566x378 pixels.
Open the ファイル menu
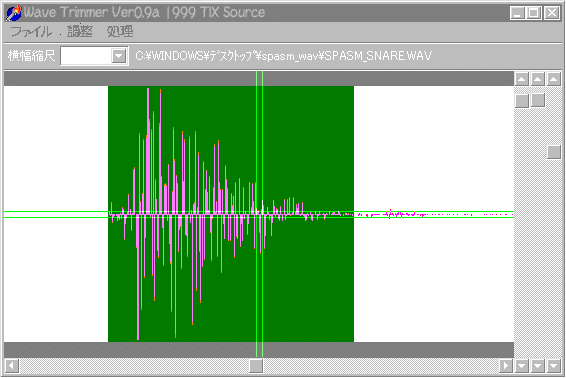31,32
